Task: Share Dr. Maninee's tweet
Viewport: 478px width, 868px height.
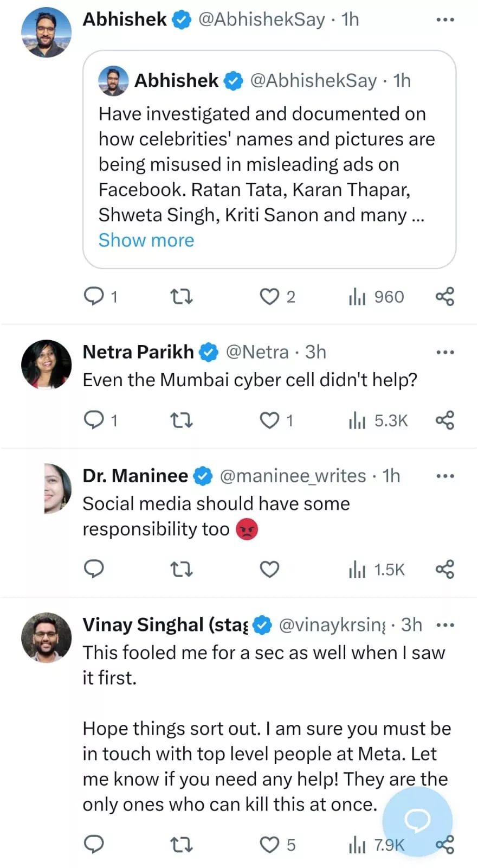Action: click(x=444, y=569)
